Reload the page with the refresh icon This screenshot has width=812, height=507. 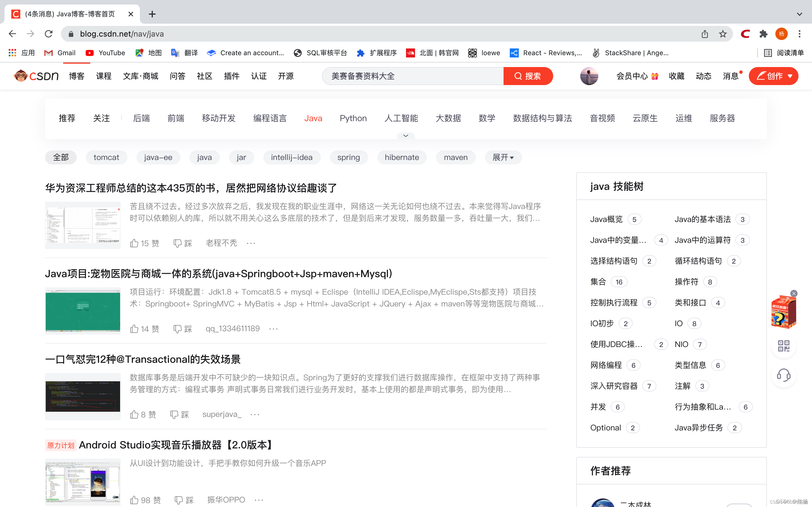point(49,34)
